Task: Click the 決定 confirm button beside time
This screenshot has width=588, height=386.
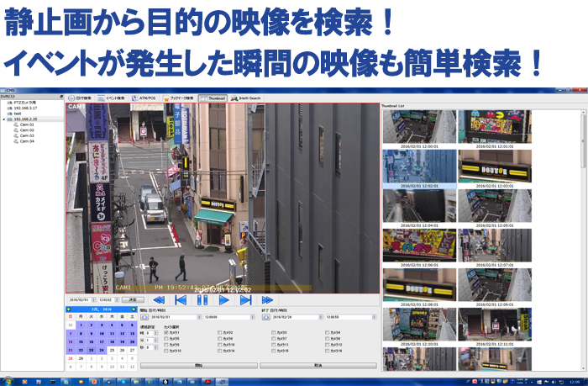Action: click(133, 300)
